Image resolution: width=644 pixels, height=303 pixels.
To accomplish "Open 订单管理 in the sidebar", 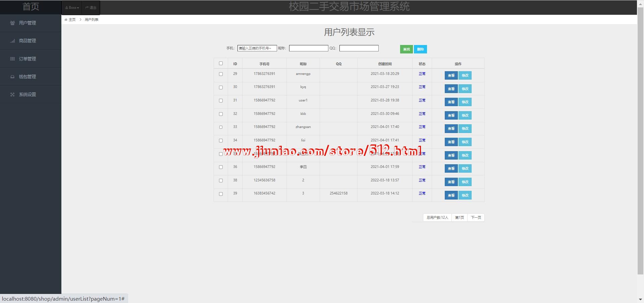I will point(31,59).
